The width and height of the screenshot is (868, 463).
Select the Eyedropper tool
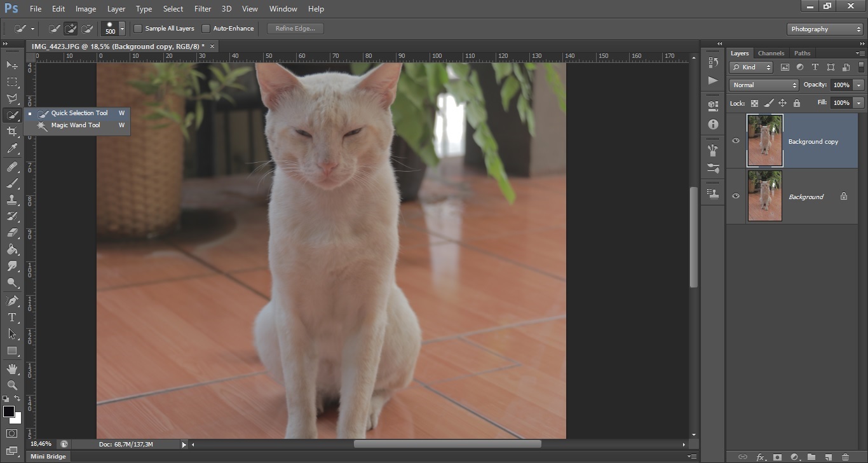point(12,149)
